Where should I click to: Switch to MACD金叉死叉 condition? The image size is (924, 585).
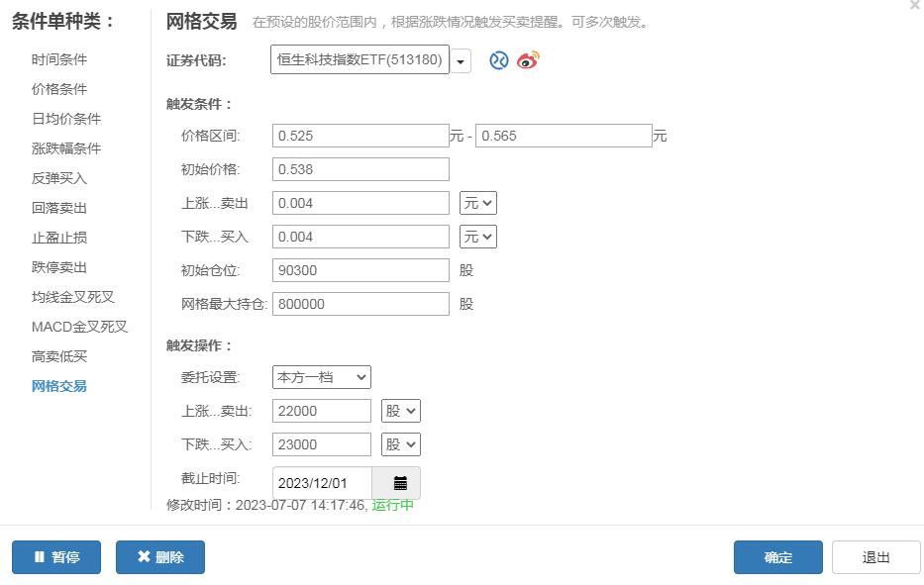[79, 327]
